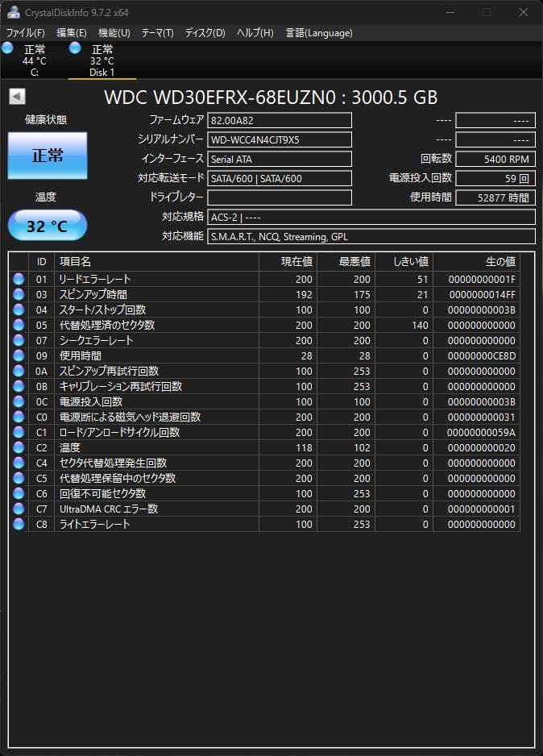Click the インターフェース field showing Serial ATA
Viewport: 543px width, 756px height.
pyautogui.click(x=280, y=159)
